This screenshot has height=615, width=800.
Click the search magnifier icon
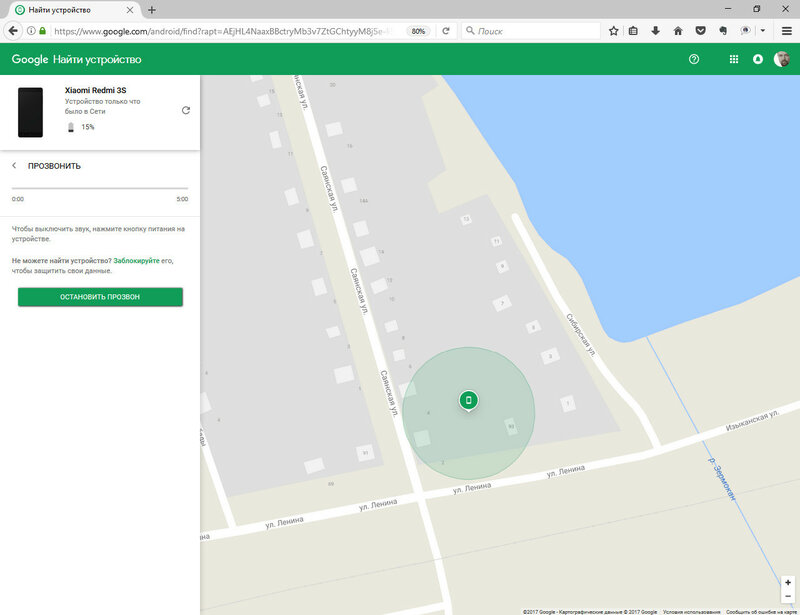(470, 31)
